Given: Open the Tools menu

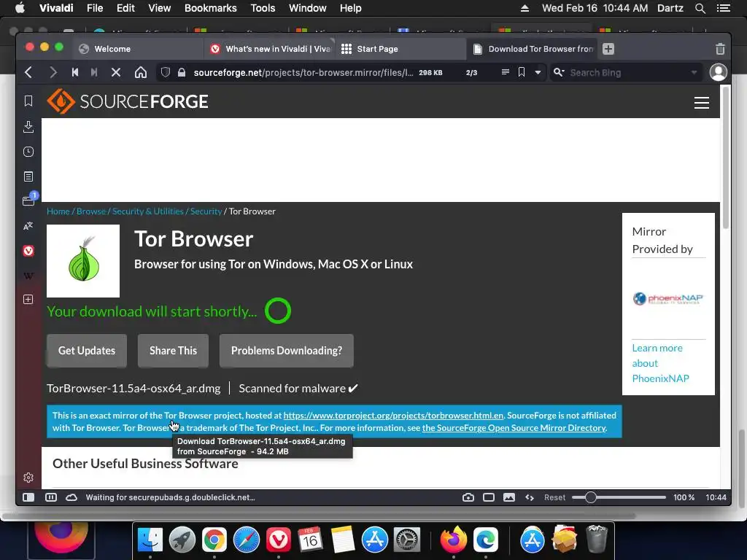Looking at the screenshot, I should coord(263,8).
